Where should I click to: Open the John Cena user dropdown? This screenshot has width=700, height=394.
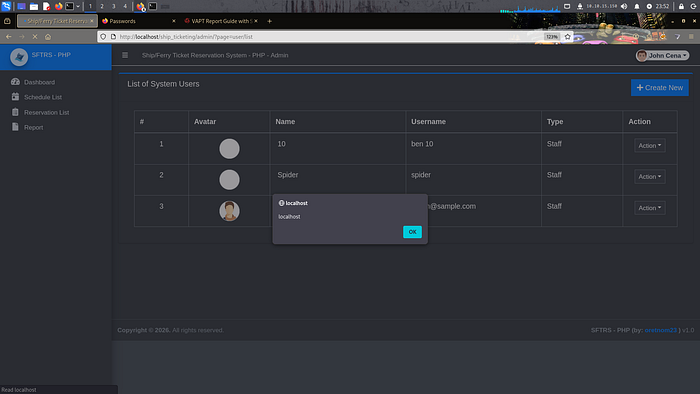click(662, 55)
